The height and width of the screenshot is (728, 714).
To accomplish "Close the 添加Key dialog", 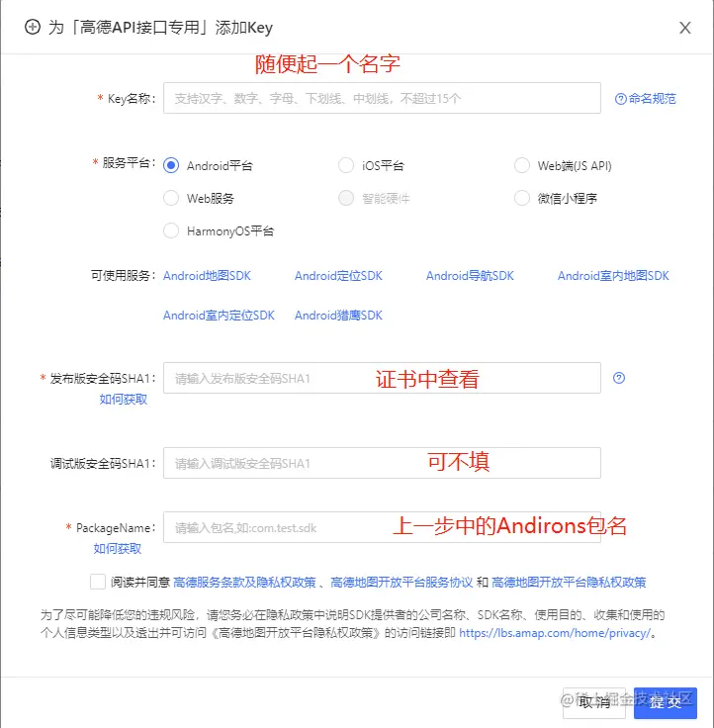I will click(684, 28).
